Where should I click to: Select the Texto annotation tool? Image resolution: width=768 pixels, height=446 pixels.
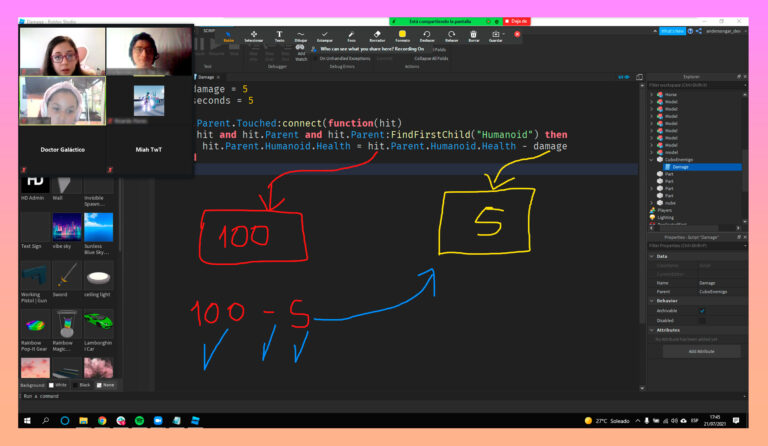click(x=279, y=35)
